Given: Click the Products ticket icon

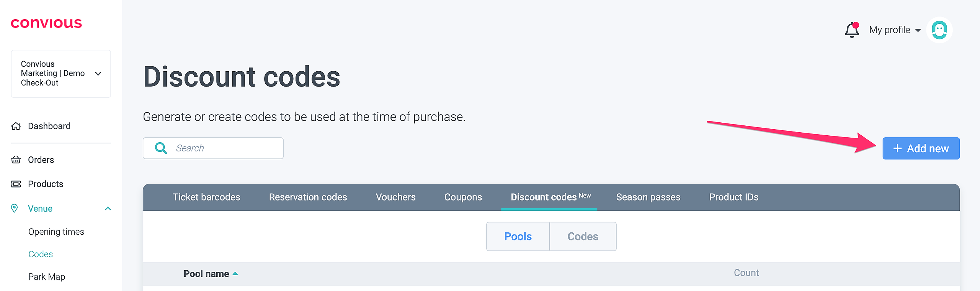Looking at the screenshot, I should tap(16, 184).
